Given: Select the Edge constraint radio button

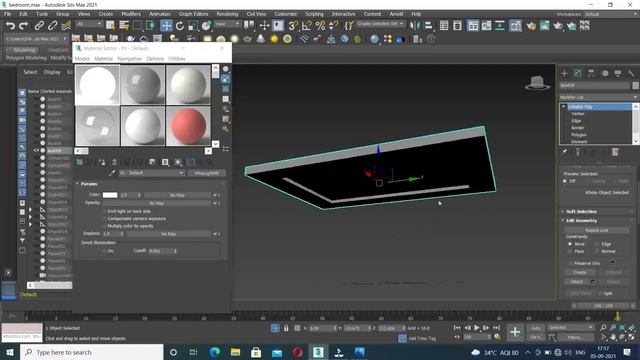Looking at the screenshot, I should tap(597, 244).
